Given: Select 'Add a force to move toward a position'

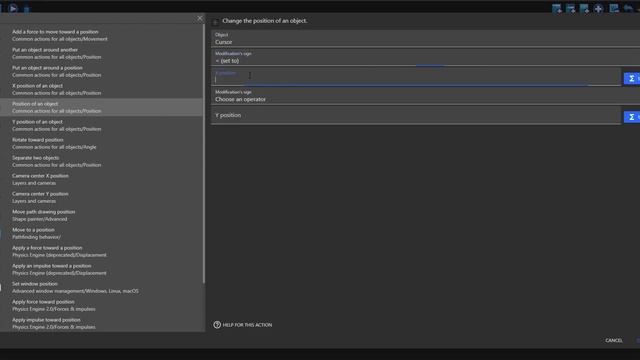Looking at the screenshot, I should tap(101, 36).
